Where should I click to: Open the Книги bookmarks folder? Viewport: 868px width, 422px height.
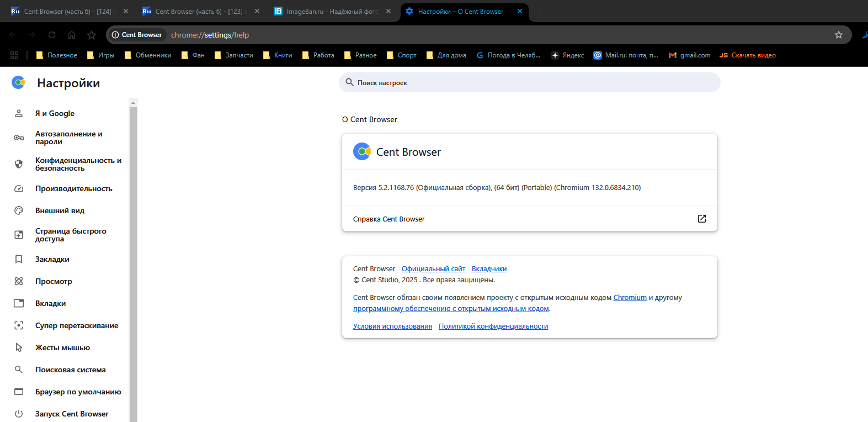(x=278, y=55)
